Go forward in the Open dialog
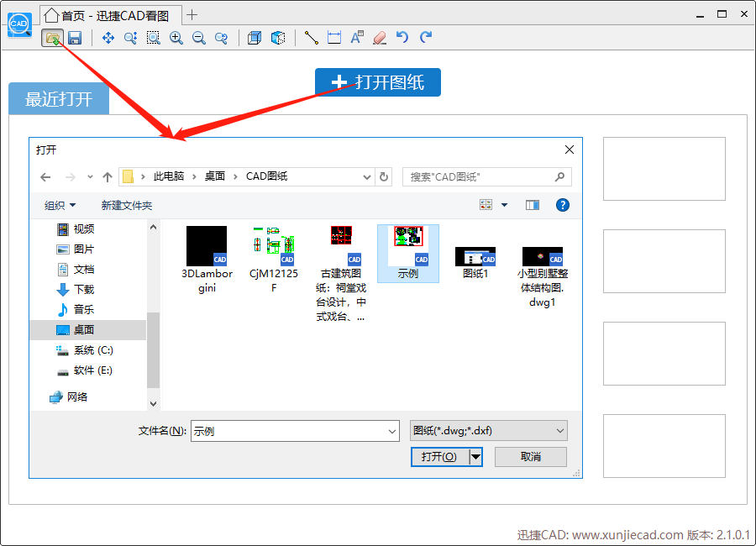 71,177
